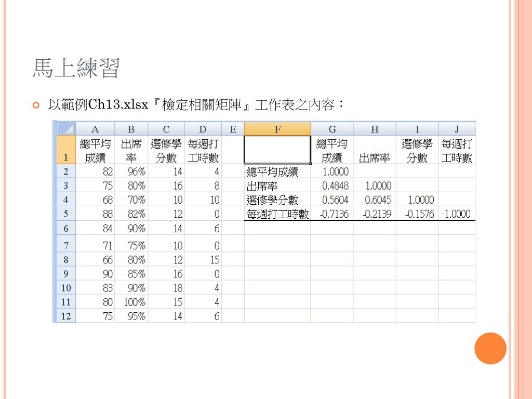Click cell C1 labeled 選修學分數

pyautogui.click(x=166, y=150)
